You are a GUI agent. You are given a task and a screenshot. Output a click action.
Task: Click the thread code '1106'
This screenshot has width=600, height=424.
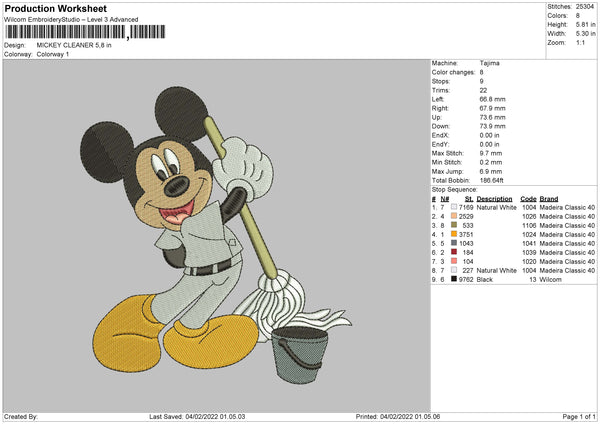[529, 225]
